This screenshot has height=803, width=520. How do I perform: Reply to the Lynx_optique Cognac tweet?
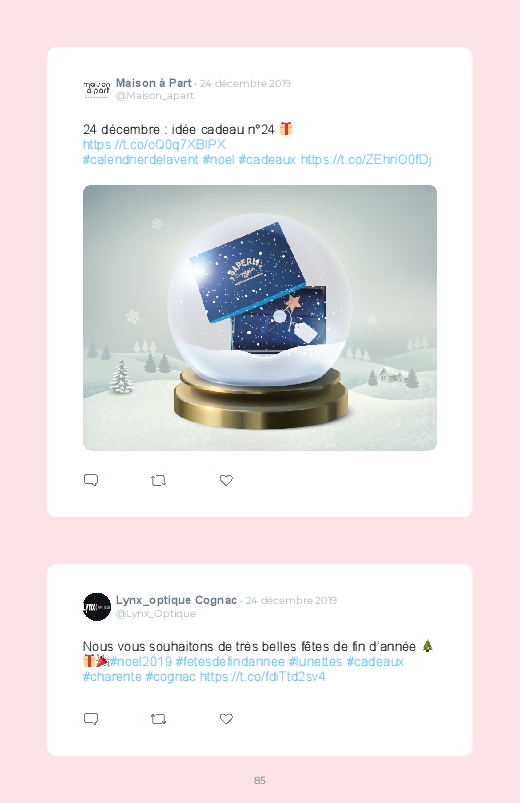click(91, 719)
